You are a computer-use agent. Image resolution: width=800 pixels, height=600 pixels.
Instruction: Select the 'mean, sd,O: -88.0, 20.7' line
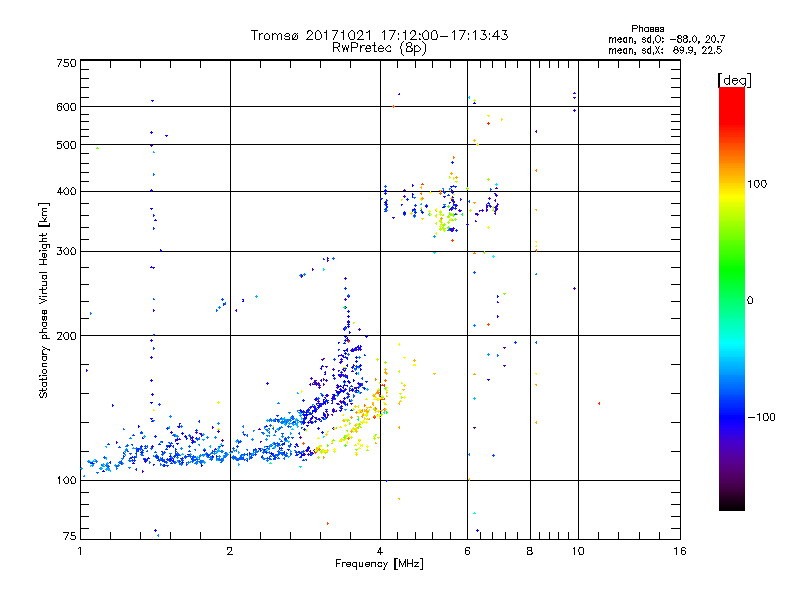pyautogui.click(x=666, y=39)
